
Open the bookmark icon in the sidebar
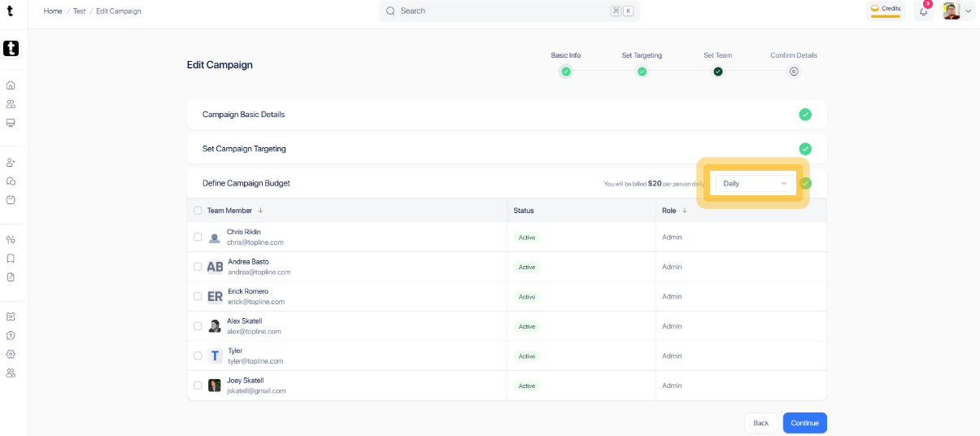11,259
